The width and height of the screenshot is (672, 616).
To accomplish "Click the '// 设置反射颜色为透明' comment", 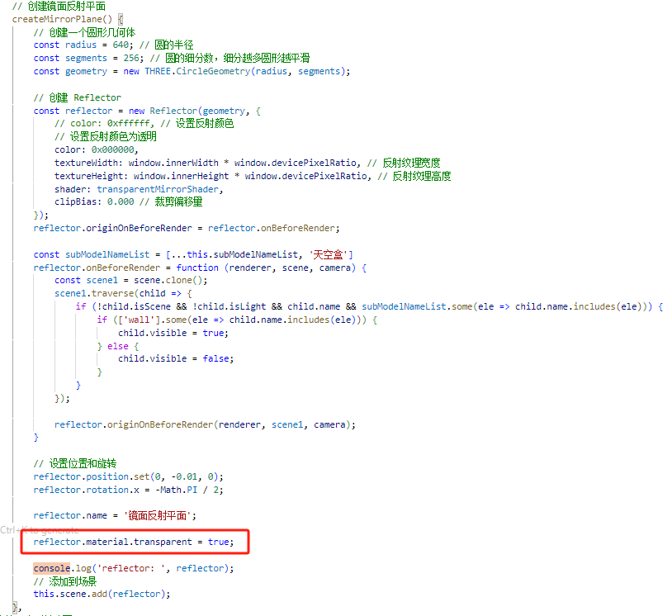I will [106, 137].
